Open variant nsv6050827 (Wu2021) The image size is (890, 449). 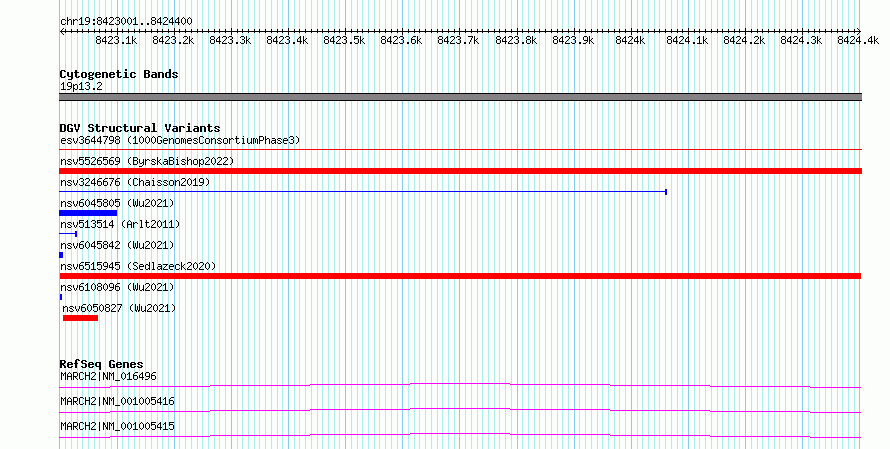tap(119, 308)
